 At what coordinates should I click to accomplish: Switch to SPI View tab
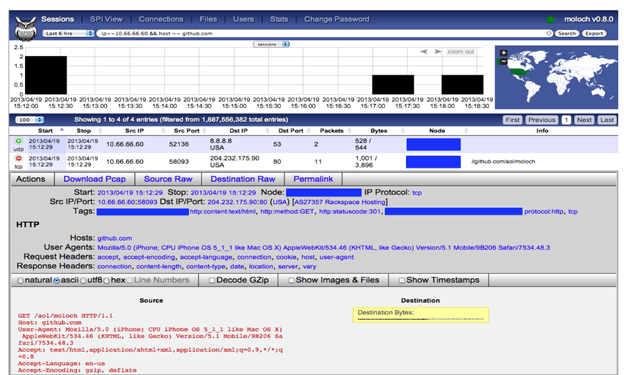coord(106,19)
